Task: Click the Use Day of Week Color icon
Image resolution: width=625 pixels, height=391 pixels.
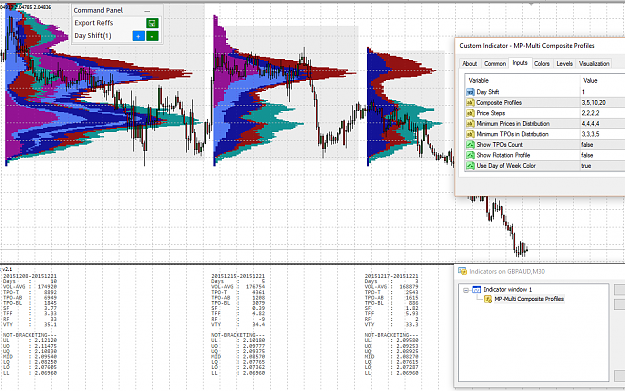Action: point(470,166)
